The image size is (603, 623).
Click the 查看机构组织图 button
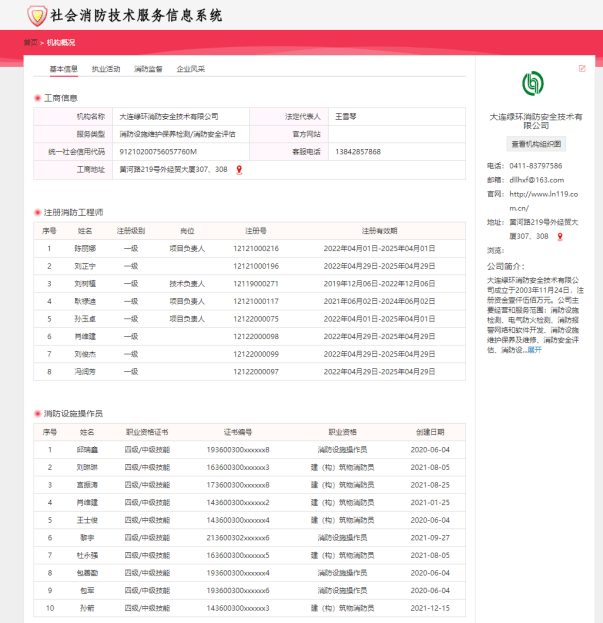click(536, 144)
